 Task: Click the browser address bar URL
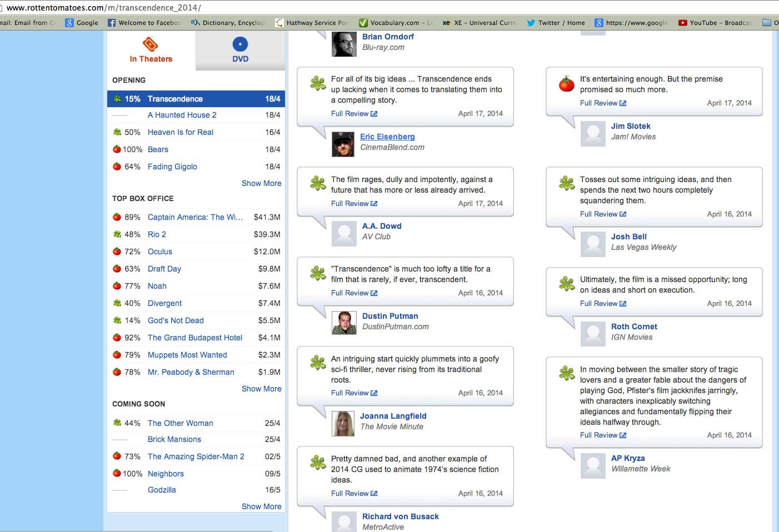point(104,8)
